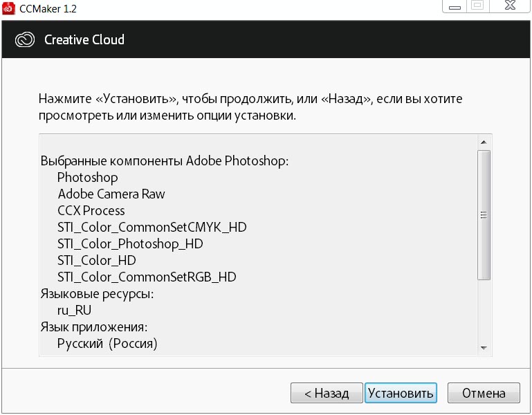Screen dimensions: 532x415
Task: Click the vertical scrollbar thumb
Action: click(484, 215)
